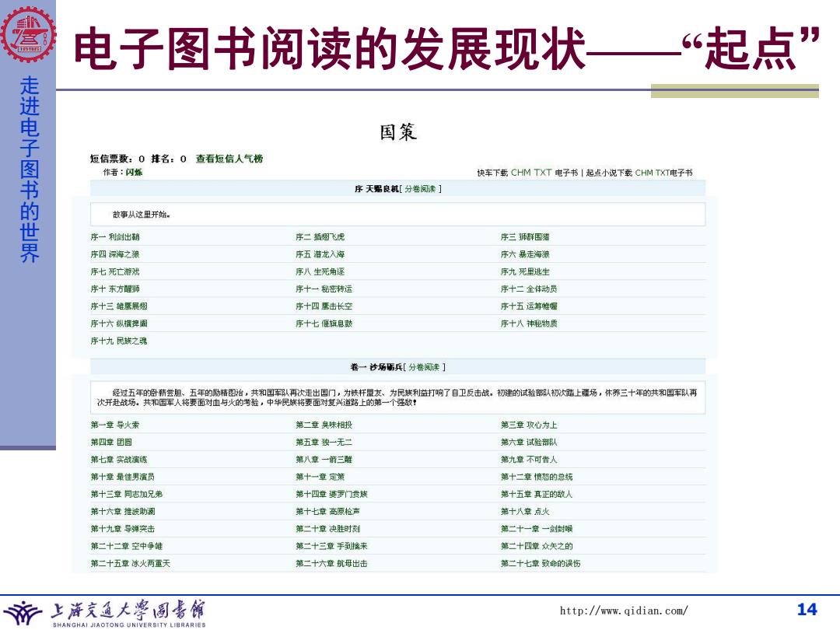Open chapter 第十四章 婆罗门贵族
The width and height of the screenshot is (840, 630).
pos(331,494)
